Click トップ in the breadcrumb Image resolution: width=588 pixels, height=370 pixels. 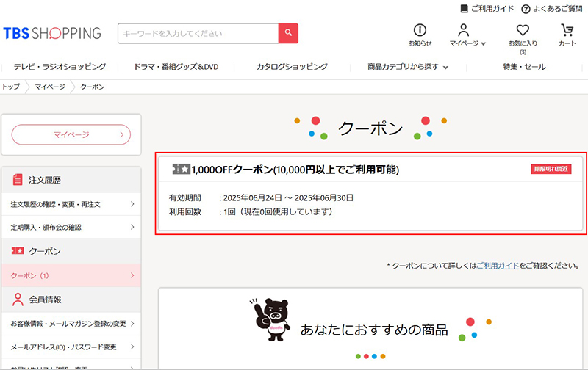(11, 87)
